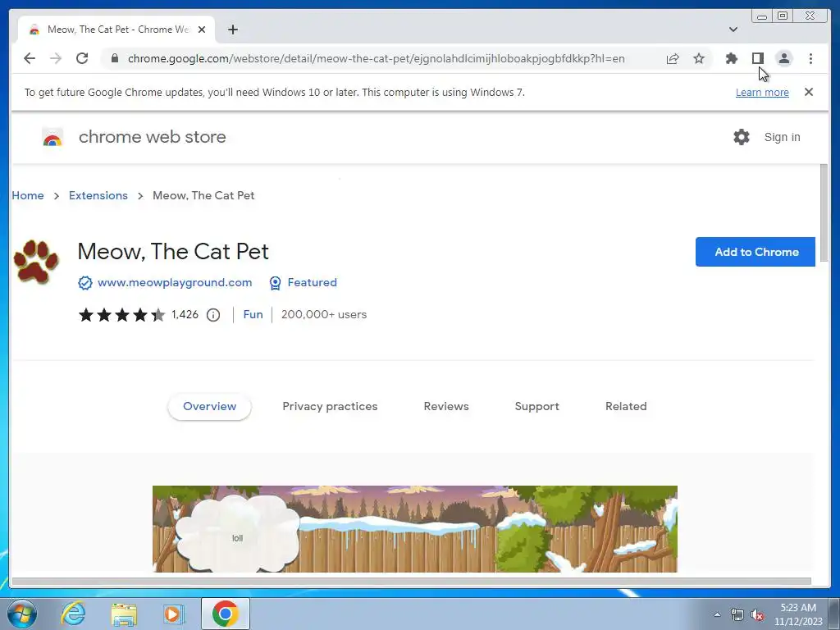
Task: Click the extension preview screenshot
Action: [x=414, y=529]
